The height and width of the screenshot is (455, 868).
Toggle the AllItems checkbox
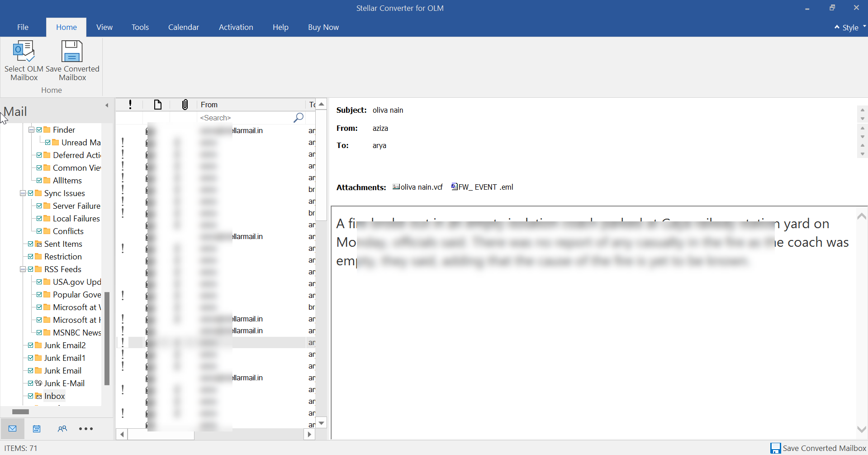(39, 181)
